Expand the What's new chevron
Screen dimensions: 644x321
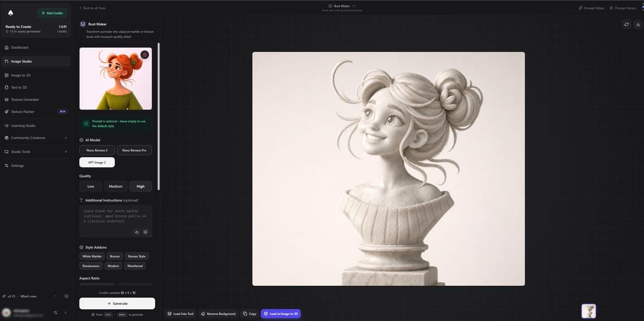(x=54, y=296)
